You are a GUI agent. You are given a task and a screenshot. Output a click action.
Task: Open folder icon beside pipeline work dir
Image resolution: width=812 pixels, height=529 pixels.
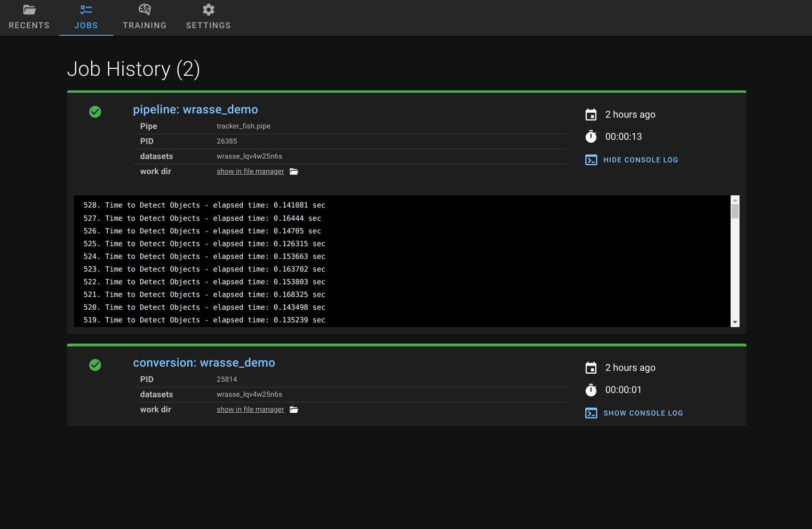(x=294, y=171)
